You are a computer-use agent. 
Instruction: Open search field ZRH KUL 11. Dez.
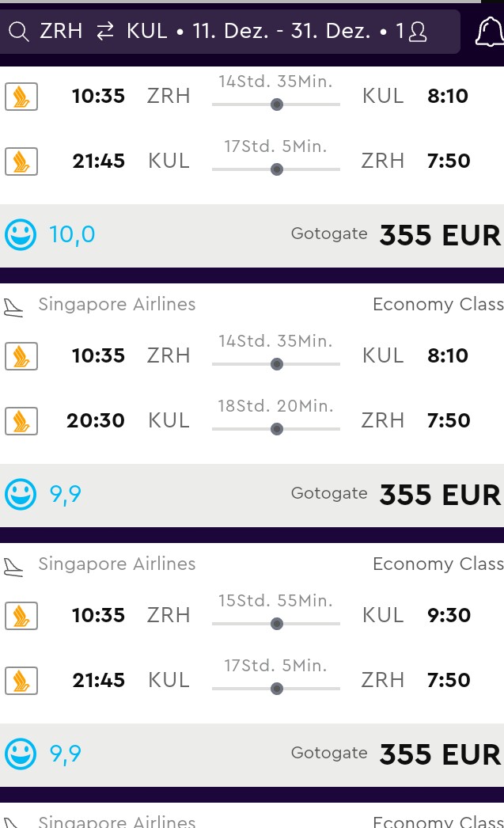pyautogui.click(x=230, y=31)
